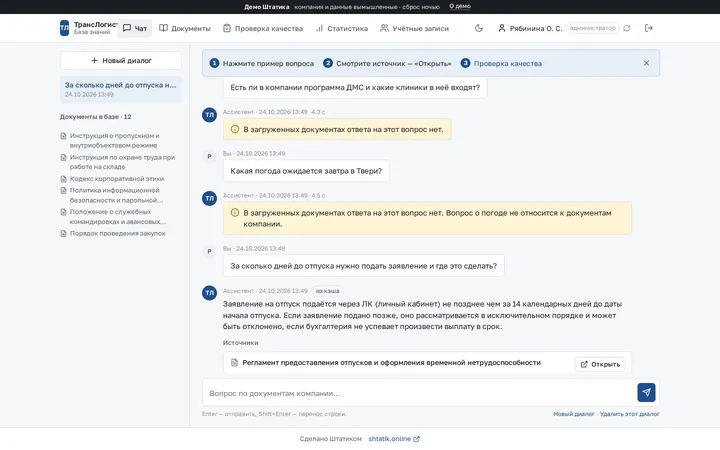Focus the Вопрос по документам компании input field

click(419, 393)
